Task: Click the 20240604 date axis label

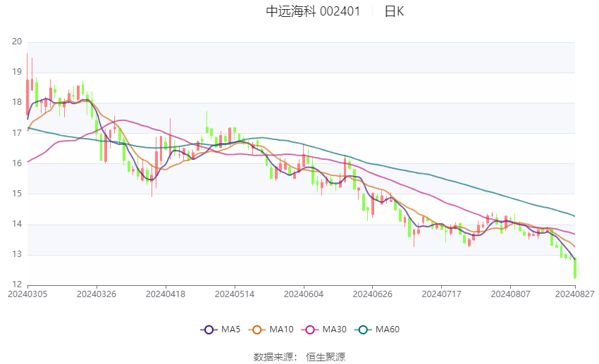Action: [x=304, y=294]
